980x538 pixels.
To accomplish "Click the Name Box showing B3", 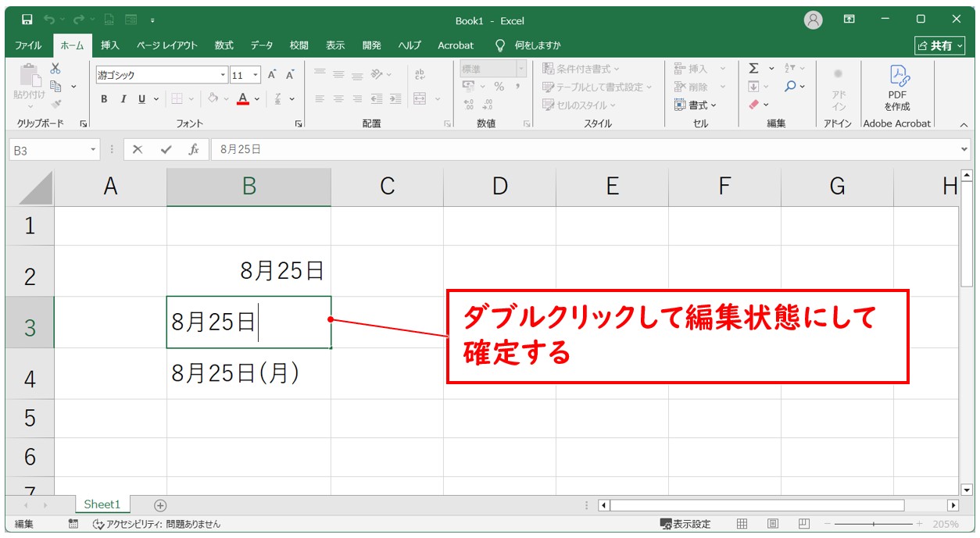I will pos(48,150).
